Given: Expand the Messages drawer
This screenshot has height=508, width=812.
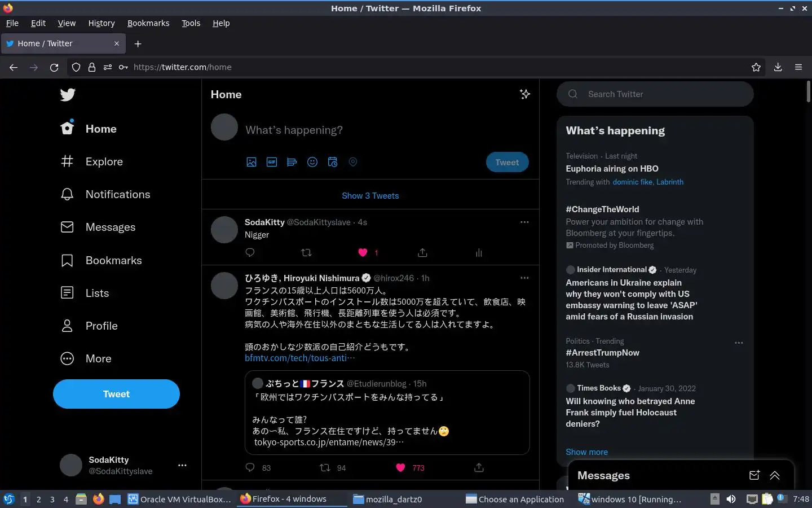Looking at the screenshot, I should point(775,475).
